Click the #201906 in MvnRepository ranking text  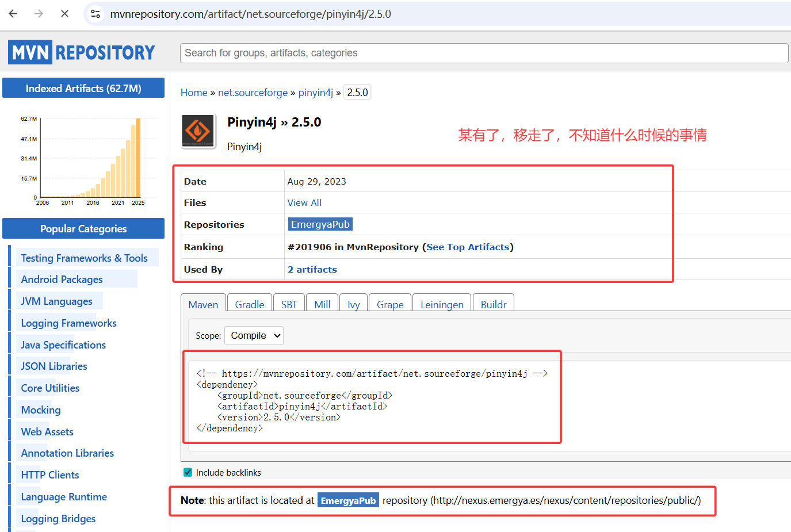(x=353, y=247)
